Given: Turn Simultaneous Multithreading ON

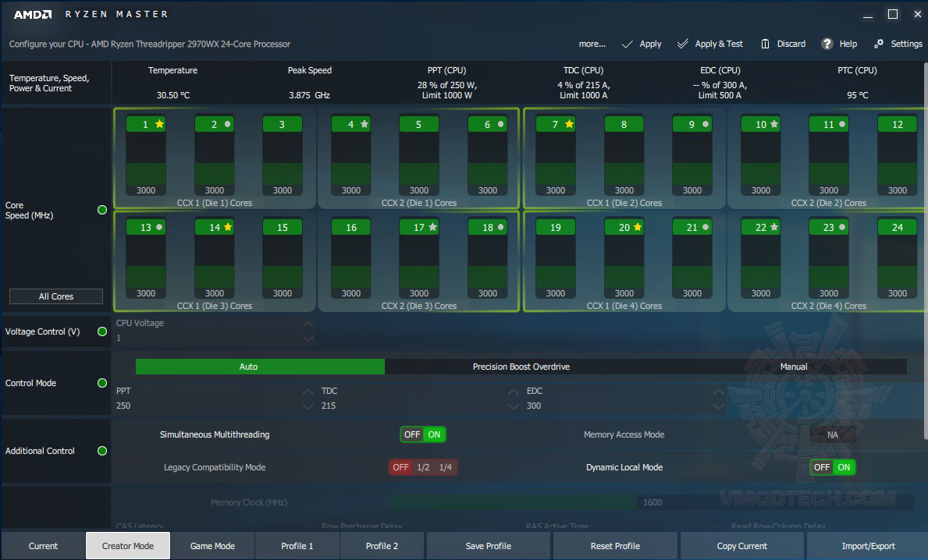Looking at the screenshot, I should coord(435,434).
